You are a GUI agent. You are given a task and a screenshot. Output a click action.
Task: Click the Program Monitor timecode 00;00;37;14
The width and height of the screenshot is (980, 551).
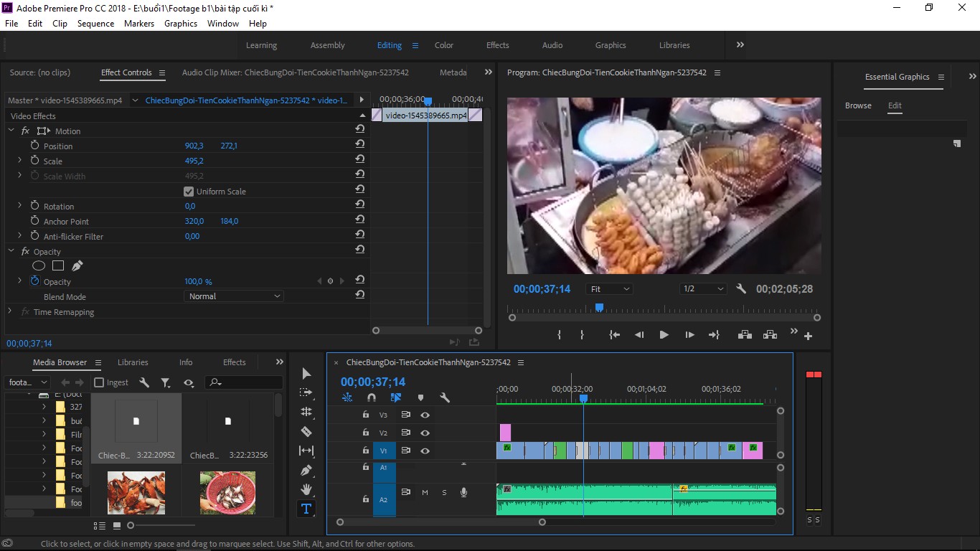(542, 289)
